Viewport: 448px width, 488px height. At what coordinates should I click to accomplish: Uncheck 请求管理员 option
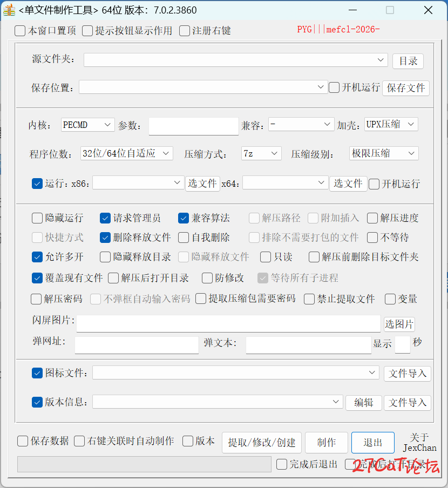(105, 218)
